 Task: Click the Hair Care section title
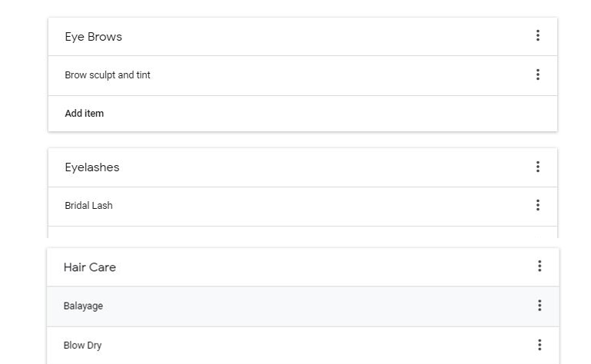(89, 267)
